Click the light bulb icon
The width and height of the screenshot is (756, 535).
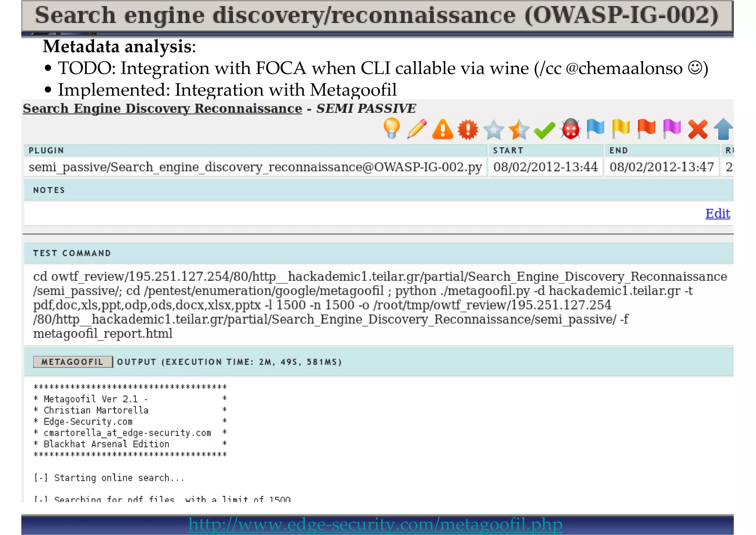click(x=392, y=129)
